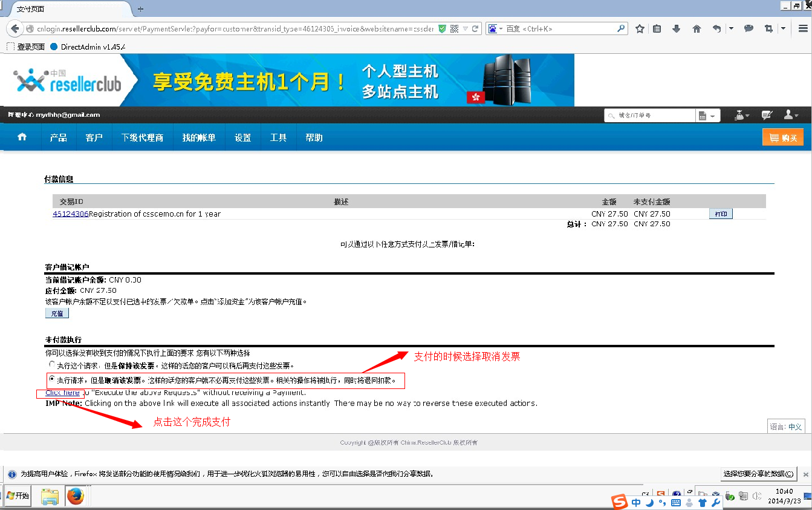This screenshot has height=510, width=812.
Task: Open the 登录页面 bookmark
Action: [26, 47]
